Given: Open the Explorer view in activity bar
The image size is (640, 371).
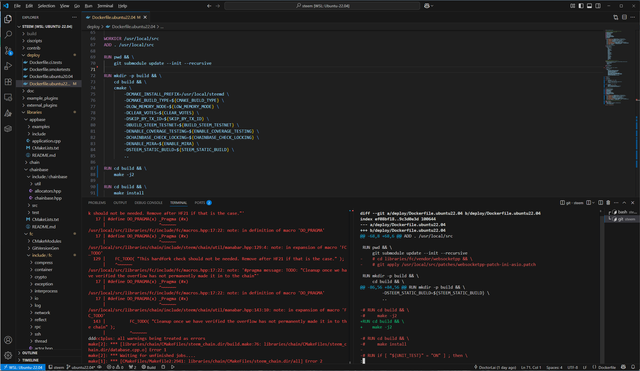Looking at the screenshot, I should 8,19.
